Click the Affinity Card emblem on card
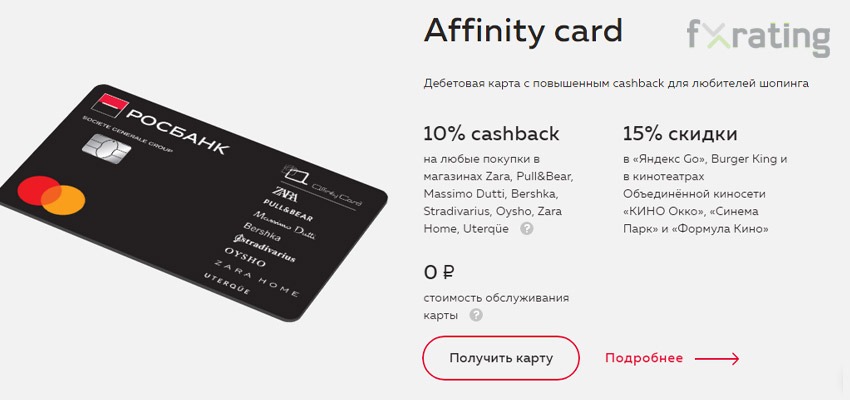This screenshot has width=850, height=400. point(321,185)
